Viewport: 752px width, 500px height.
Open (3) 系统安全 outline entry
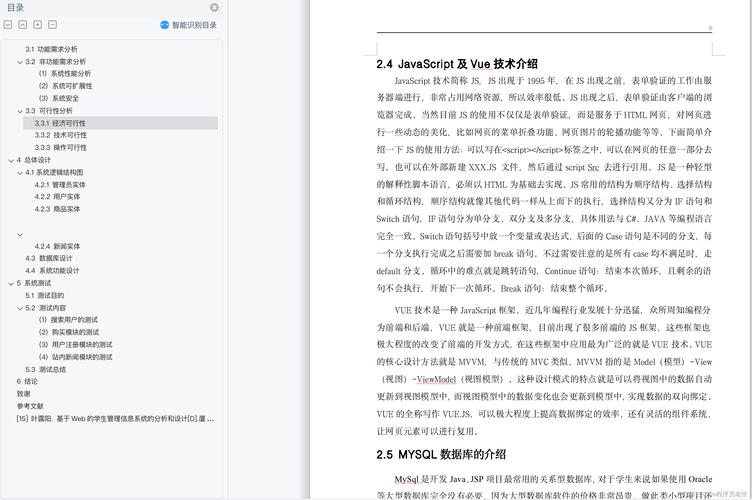(59, 98)
